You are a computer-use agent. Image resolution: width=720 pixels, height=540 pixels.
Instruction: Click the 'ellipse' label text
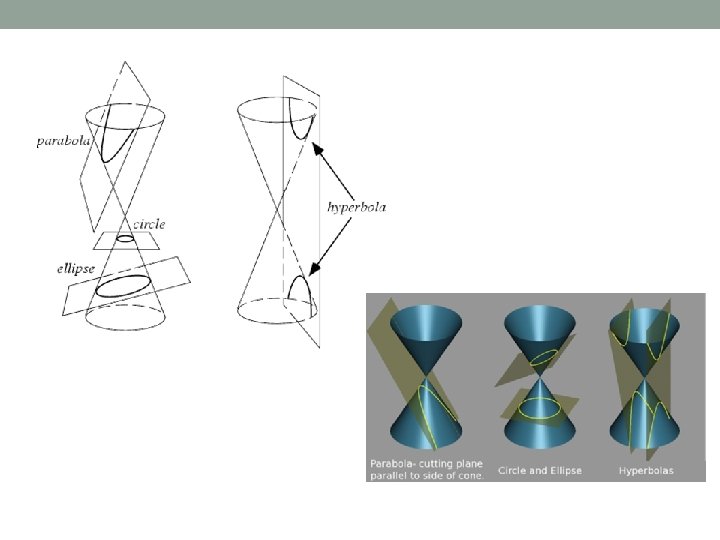(76, 269)
